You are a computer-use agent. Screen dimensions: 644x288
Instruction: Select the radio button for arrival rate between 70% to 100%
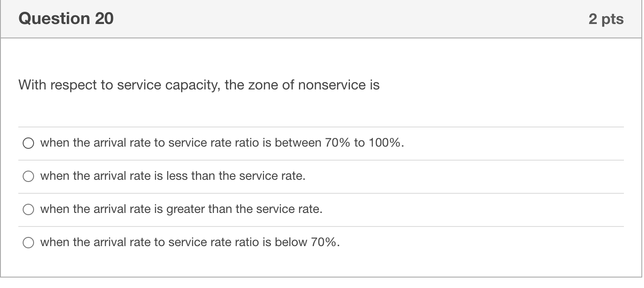(28, 143)
